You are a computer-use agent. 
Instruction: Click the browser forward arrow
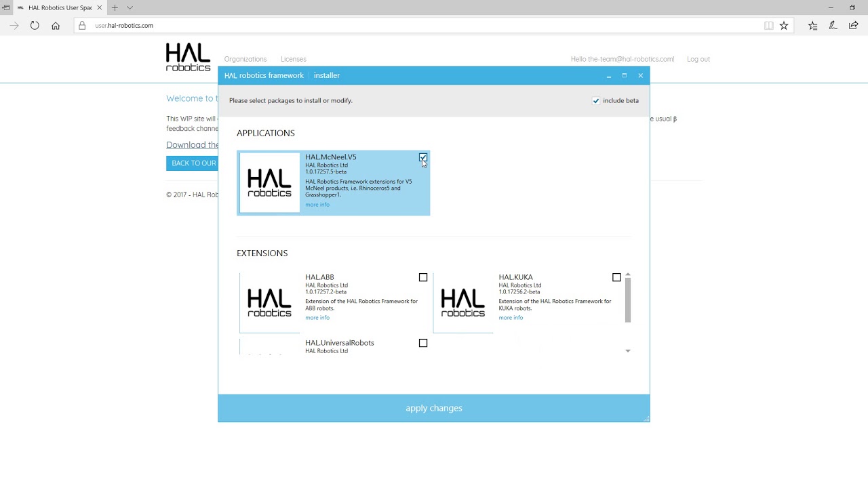pyautogui.click(x=14, y=26)
